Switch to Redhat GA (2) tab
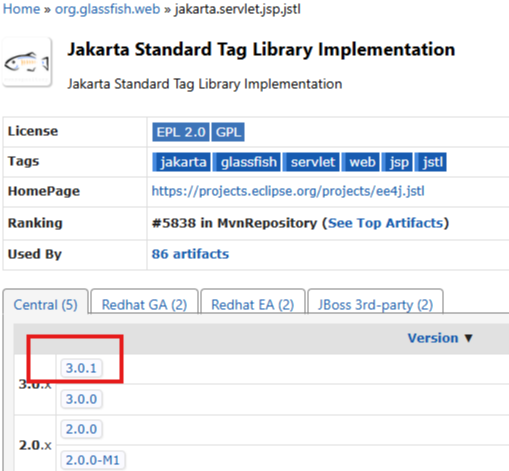The width and height of the screenshot is (509, 471). point(144,304)
